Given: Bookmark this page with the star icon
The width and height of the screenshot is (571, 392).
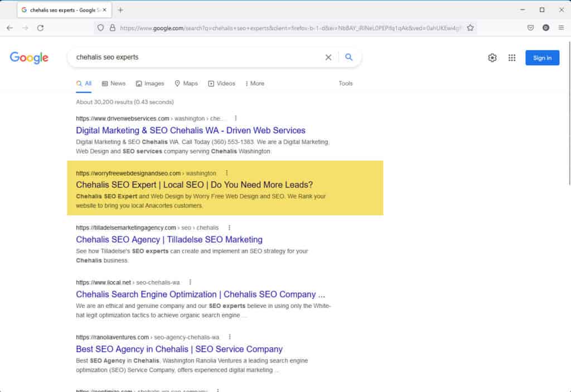Looking at the screenshot, I should pyautogui.click(x=470, y=28).
